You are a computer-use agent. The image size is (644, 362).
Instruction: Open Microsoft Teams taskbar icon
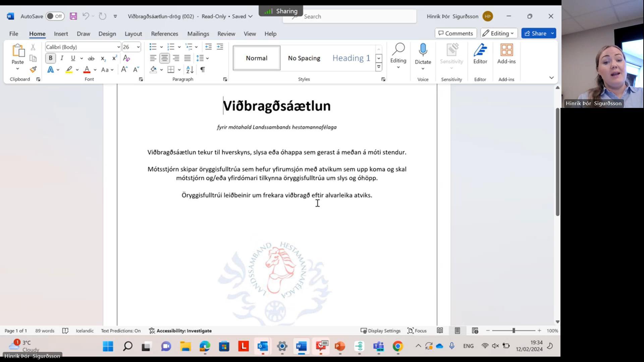point(378,346)
